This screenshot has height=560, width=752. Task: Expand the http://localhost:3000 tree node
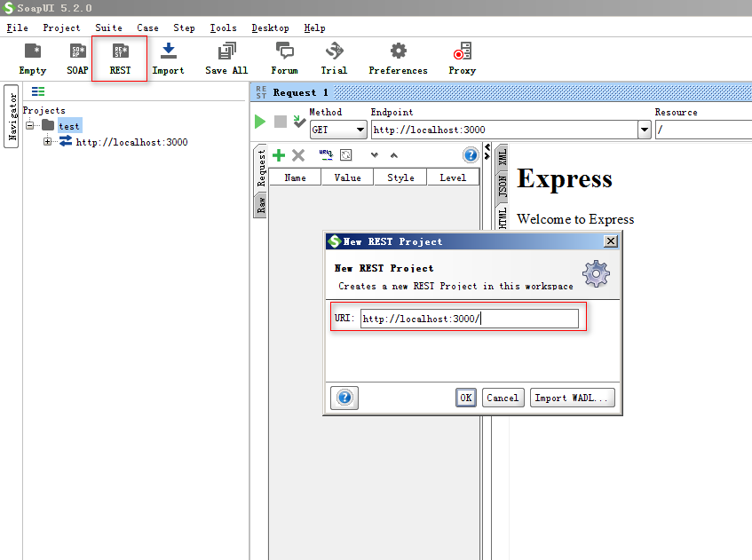tap(47, 141)
